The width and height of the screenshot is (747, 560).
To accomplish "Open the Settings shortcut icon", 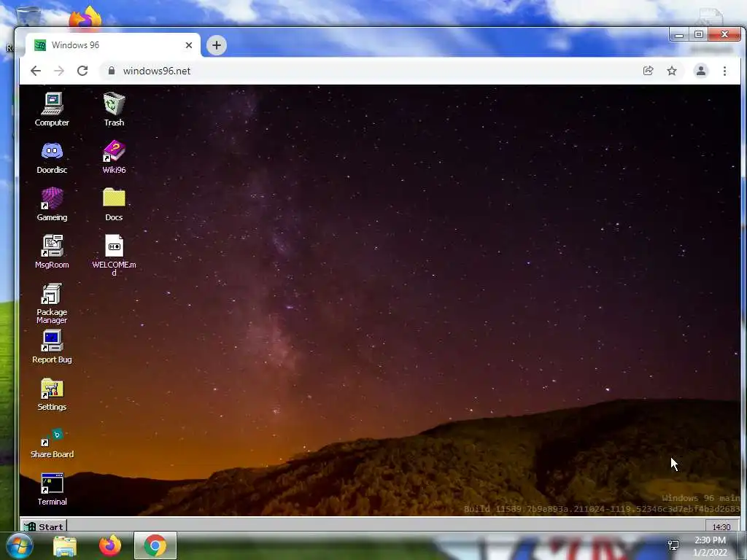I will click(52, 394).
